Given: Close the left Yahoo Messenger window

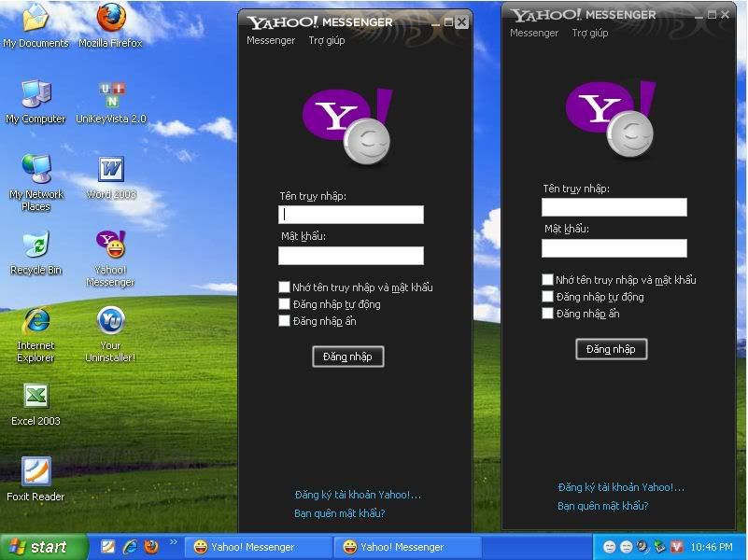Looking at the screenshot, I should pyautogui.click(x=461, y=21).
